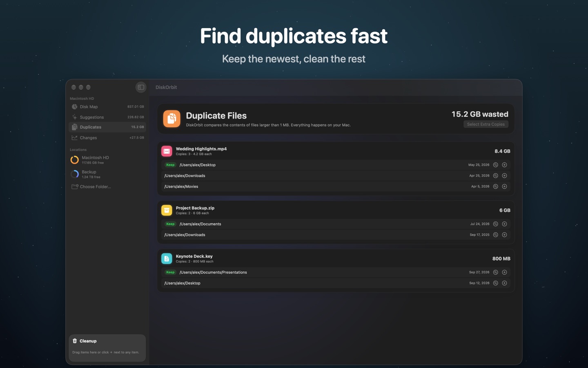Reveal Downloads copy dated Apr 25, 2026

point(495,176)
